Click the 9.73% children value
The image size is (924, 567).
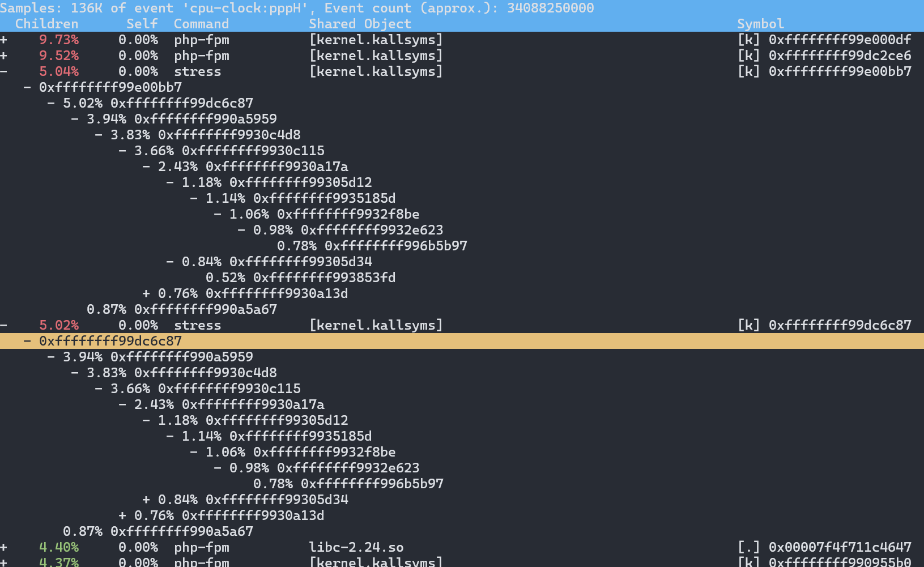[59, 40]
